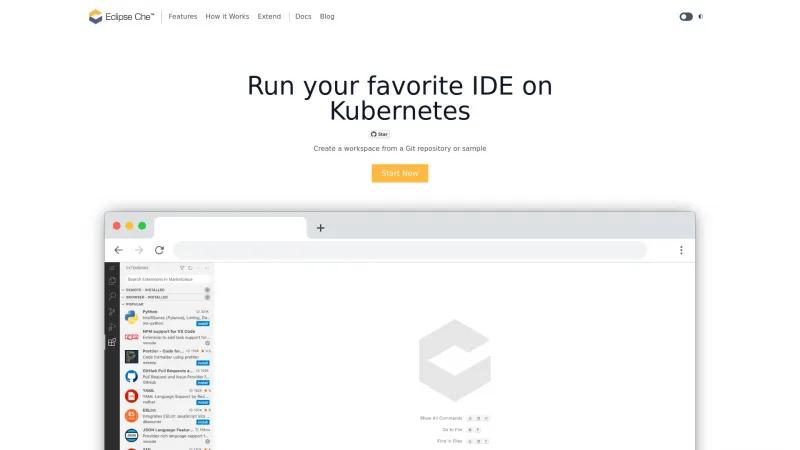Open the Run and Debug activity bar icon

(x=112, y=327)
